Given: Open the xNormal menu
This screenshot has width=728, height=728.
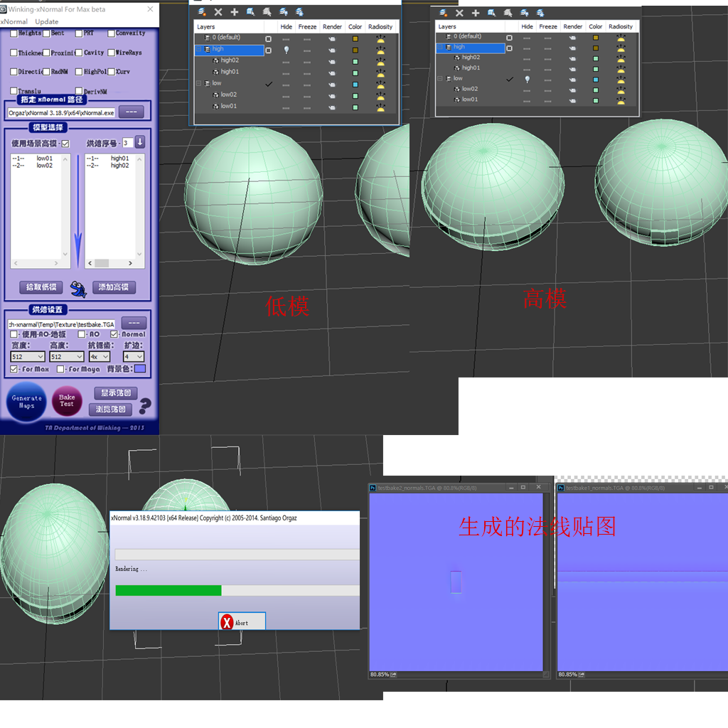Looking at the screenshot, I should (x=14, y=21).
